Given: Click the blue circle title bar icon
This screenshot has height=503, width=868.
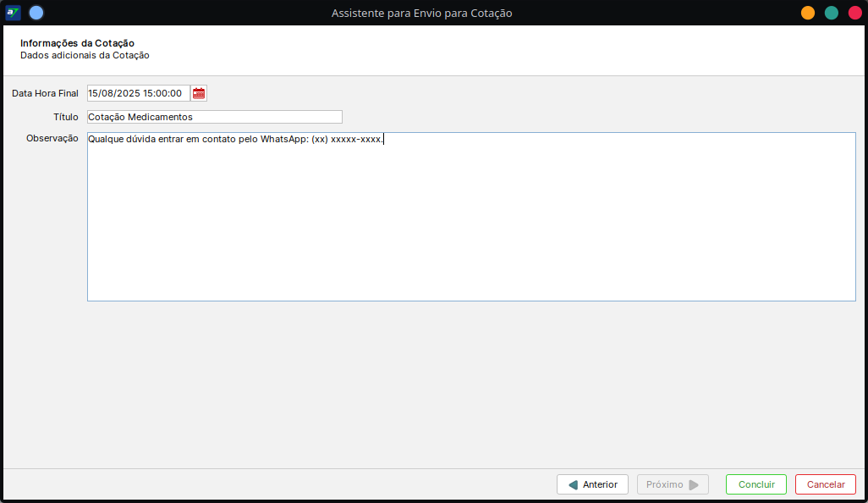Looking at the screenshot, I should tap(36, 13).
